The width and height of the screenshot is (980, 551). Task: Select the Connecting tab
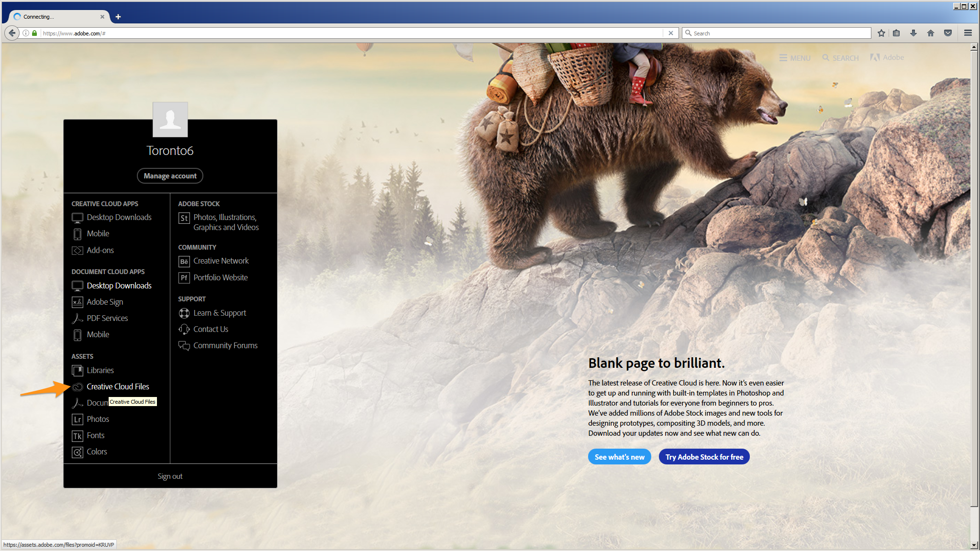pyautogui.click(x=59, y=17)
